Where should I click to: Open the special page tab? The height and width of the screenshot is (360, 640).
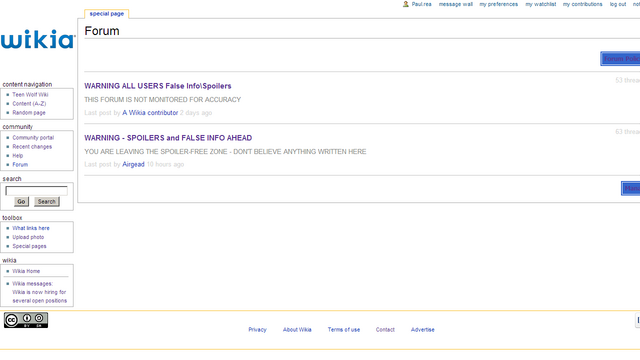(x=107, y=13)
